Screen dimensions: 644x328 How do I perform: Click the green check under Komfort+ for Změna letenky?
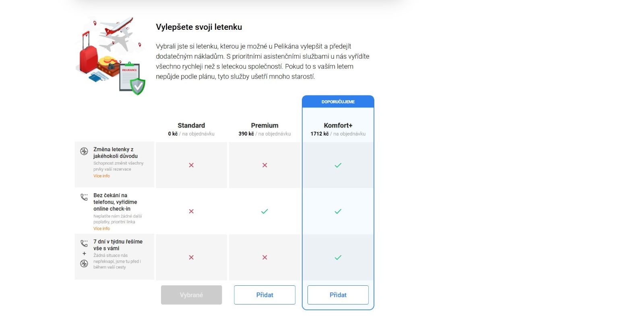tap(338, 165)
